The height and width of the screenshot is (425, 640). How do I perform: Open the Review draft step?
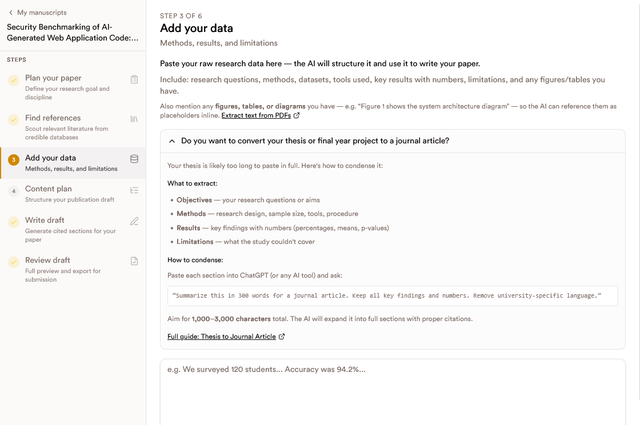coord(73,269)
